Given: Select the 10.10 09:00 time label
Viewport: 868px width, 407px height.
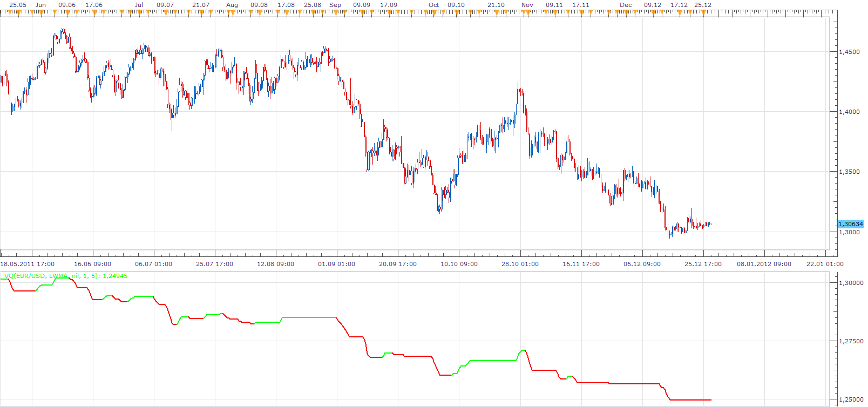Looking at the screenshot, I should click(x=459, y=264).
